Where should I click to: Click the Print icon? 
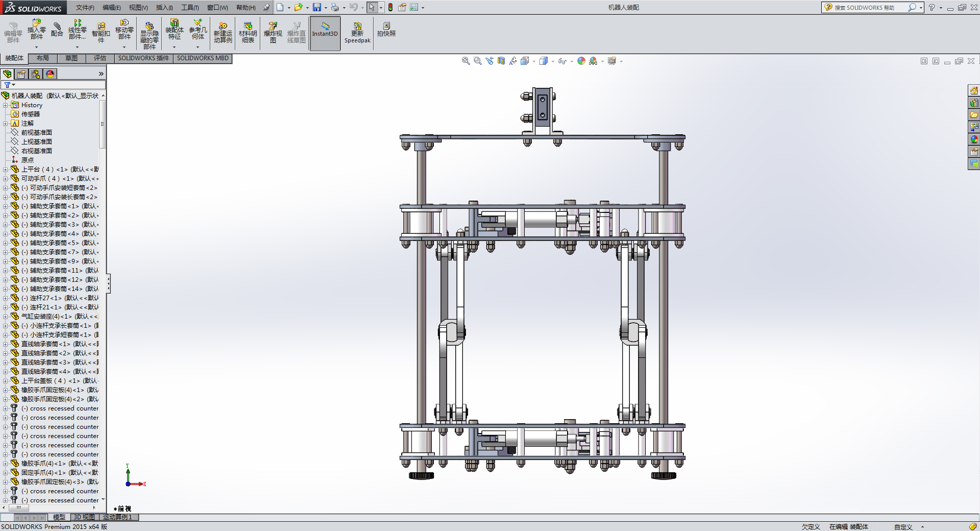click(335, 7)
